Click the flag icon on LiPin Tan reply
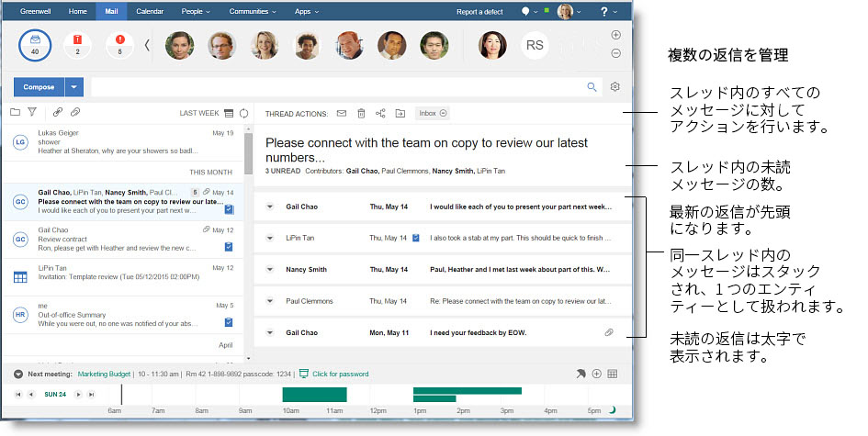 tap(416, 238)
